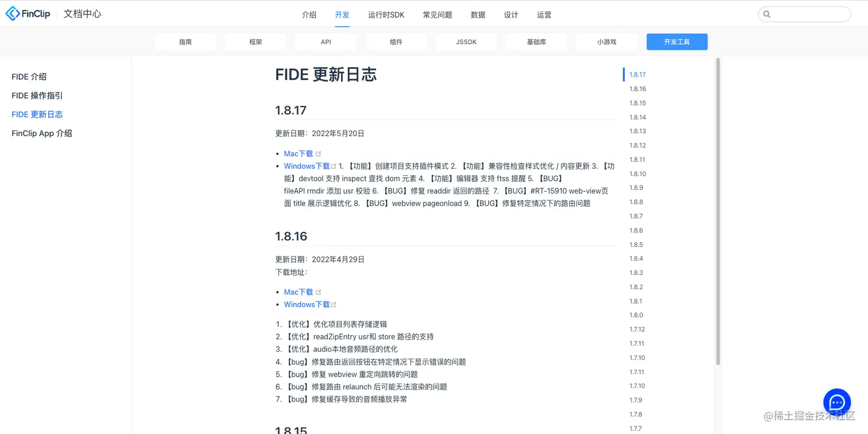Switch to the 组件 sub-tab

click(x=396, y=42)
